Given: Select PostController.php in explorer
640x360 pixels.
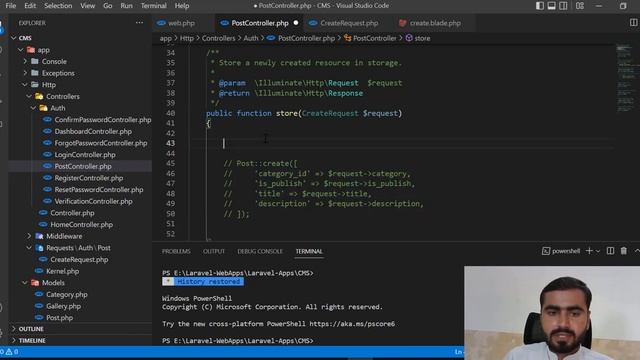Looking at the screenshot, I should 80,166.
